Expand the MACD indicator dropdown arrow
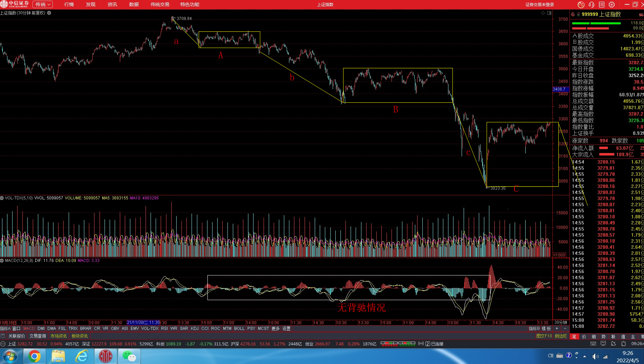The image size is (644, 364). click(x=2, y=261)
